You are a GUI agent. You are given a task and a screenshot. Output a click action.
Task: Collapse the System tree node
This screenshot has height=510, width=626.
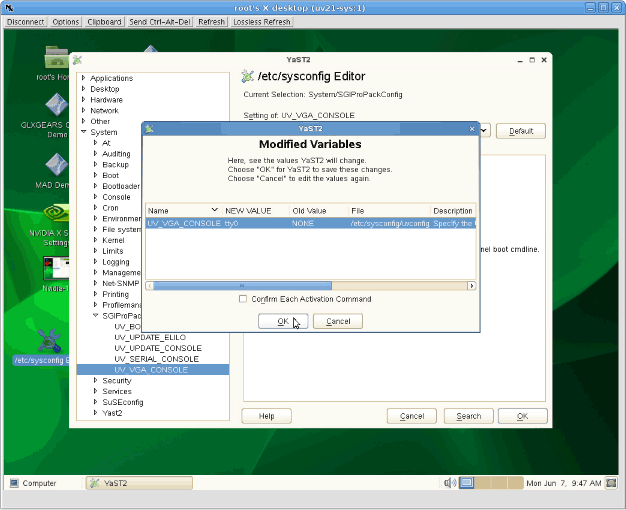(83, 132)
